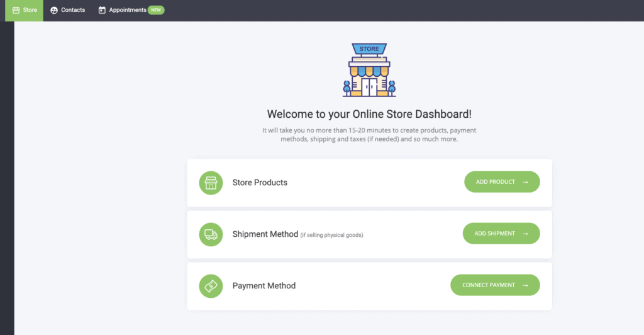Switch to the Contacts tab

pyautogui.click(x=67, y=10)
